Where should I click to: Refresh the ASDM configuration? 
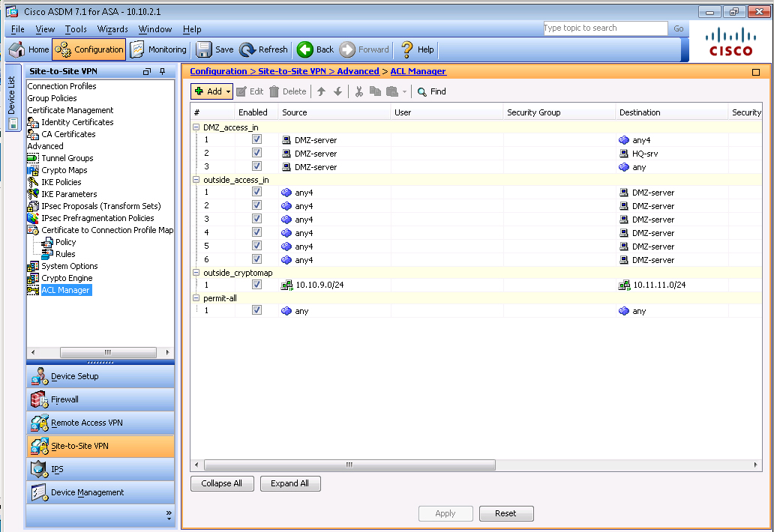(248, 49)
